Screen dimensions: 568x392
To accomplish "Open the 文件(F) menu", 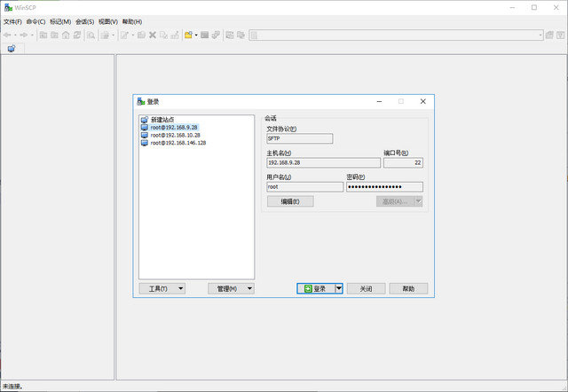I will tap(12, 20).
